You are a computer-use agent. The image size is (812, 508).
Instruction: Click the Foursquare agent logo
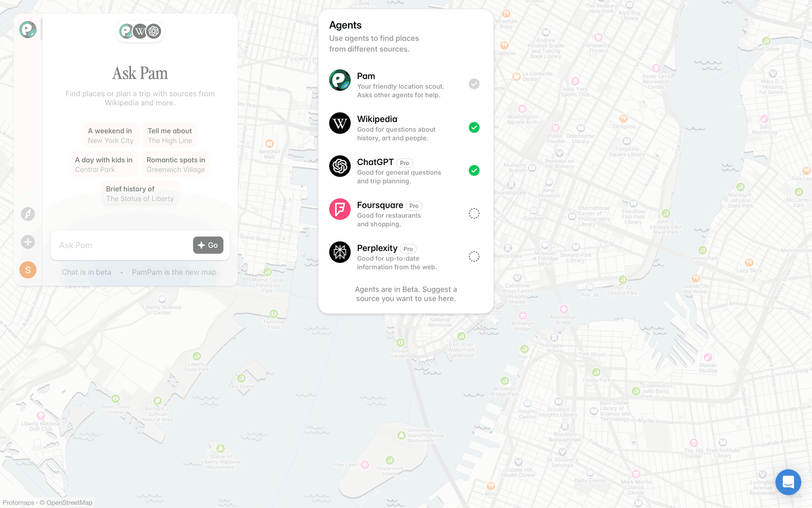click(340, 209)
